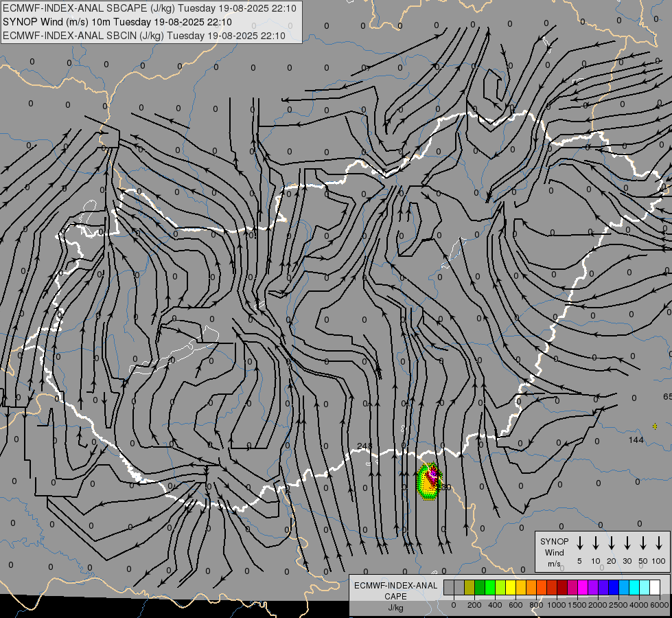
Task: Click the 5 m/s wind arrow in legend
Action: click(580, 543)
